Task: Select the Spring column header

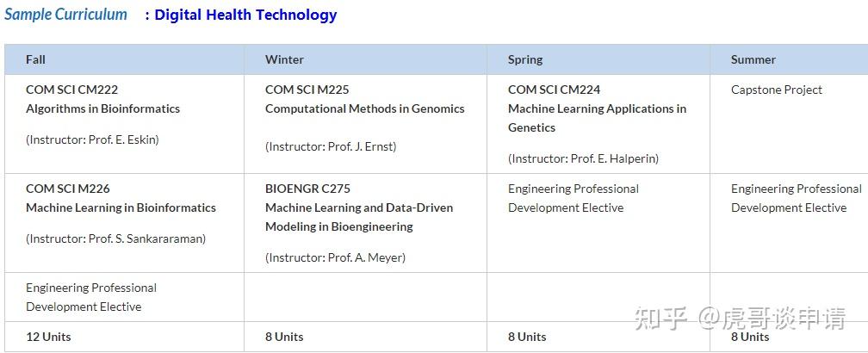Action: pyautogui.click(x=525, y=59)
